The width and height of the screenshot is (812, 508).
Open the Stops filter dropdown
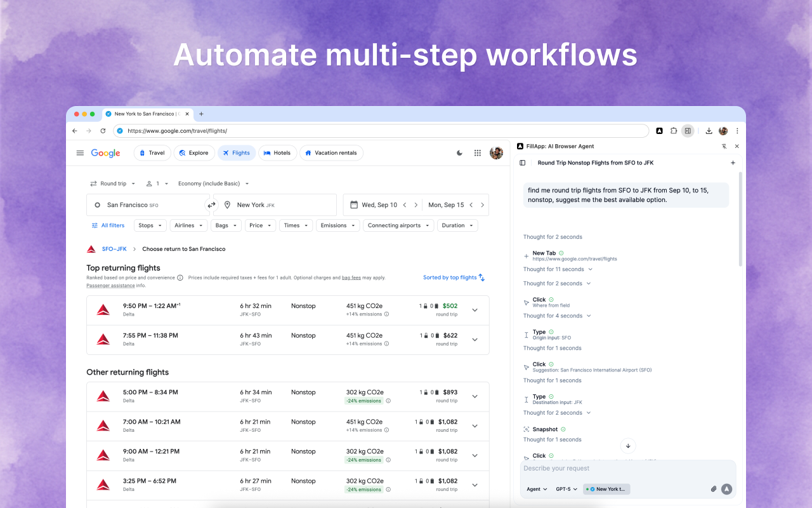click(150, 225)
